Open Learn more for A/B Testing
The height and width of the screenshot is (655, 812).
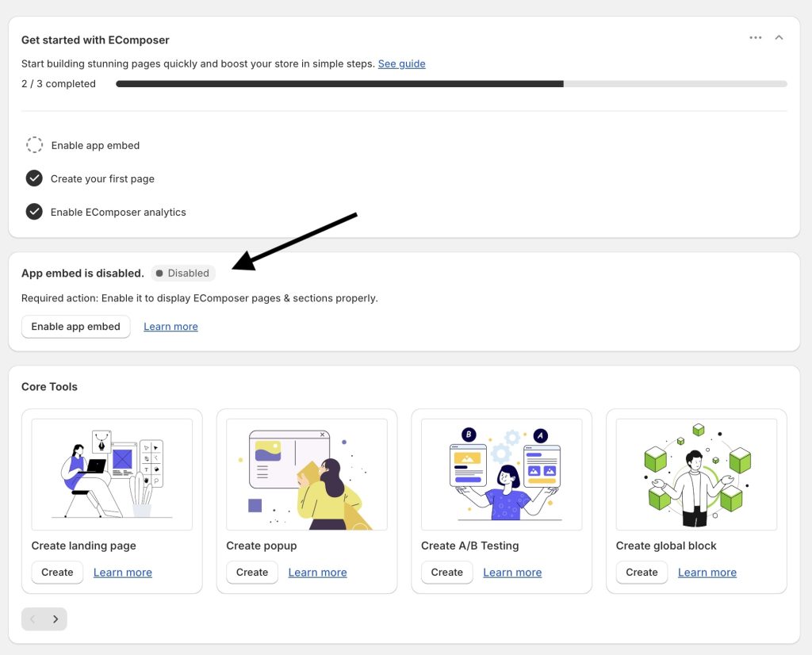[512, 573]
